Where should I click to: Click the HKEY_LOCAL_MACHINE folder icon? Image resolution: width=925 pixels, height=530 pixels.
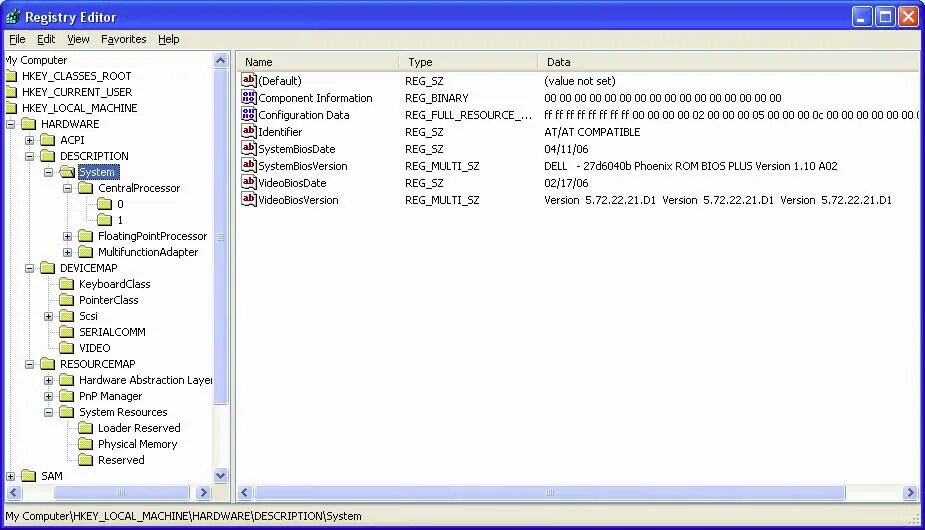click(x=11, y=108)
